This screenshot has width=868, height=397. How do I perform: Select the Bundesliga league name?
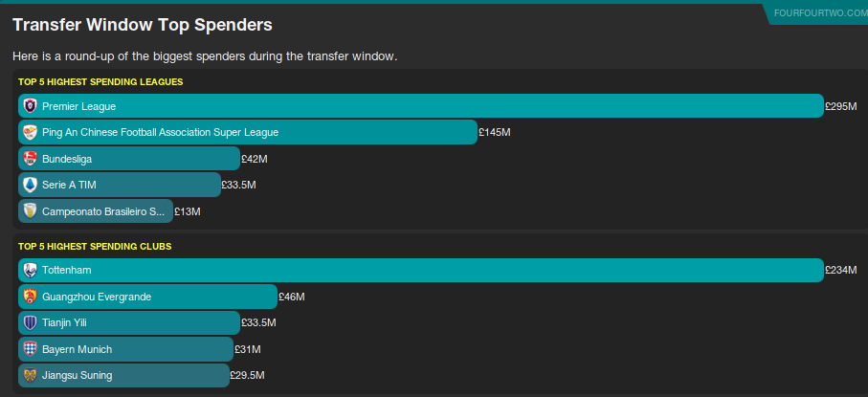(67, 159)
